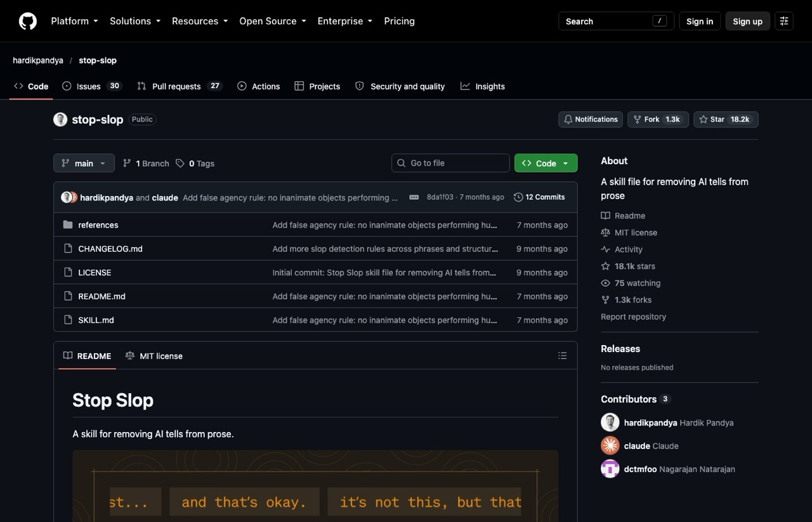Open the README outline list icon
This screenshot has width=812, height=522.
coord(562,356)
